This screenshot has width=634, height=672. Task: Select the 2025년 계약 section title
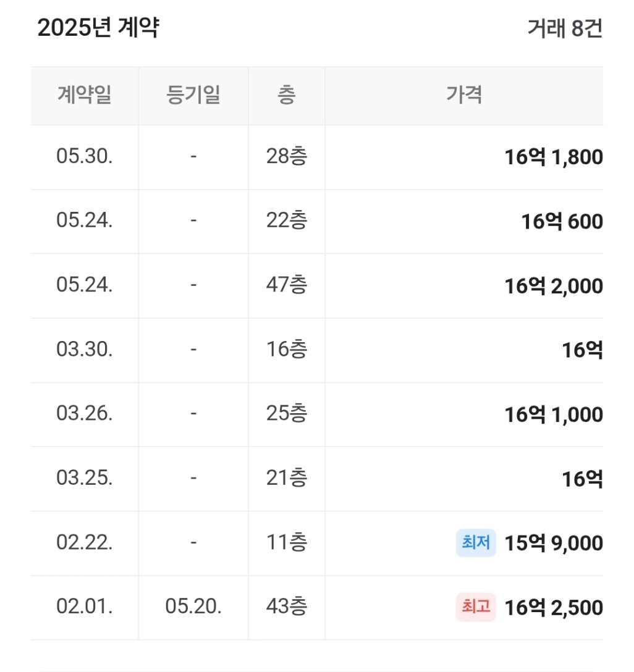tap(98, 28)
